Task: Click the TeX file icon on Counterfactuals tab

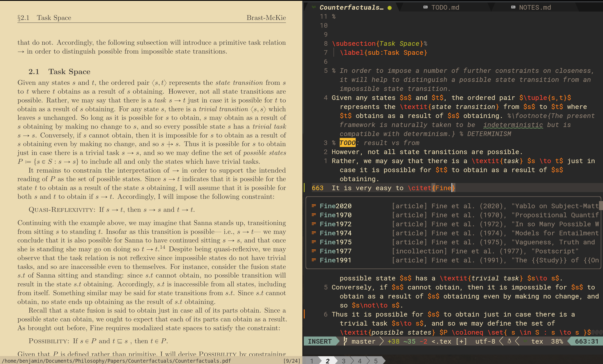Action: (x=314, y=7)
